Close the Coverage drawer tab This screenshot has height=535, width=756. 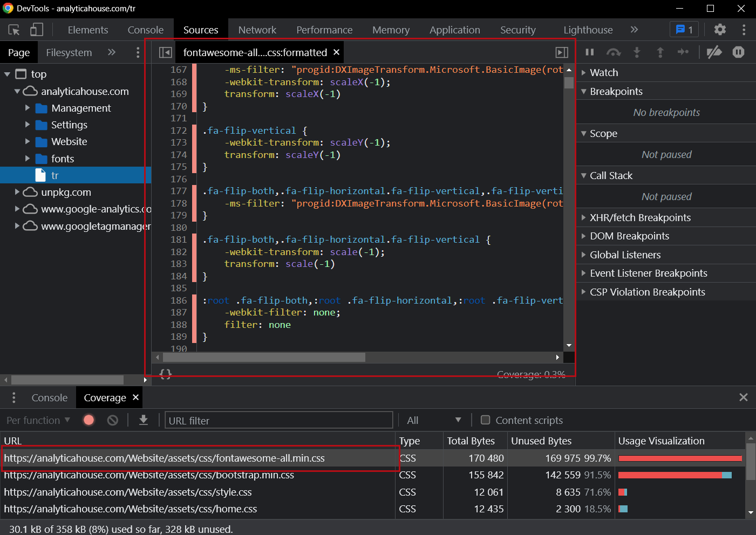point(135,397)
